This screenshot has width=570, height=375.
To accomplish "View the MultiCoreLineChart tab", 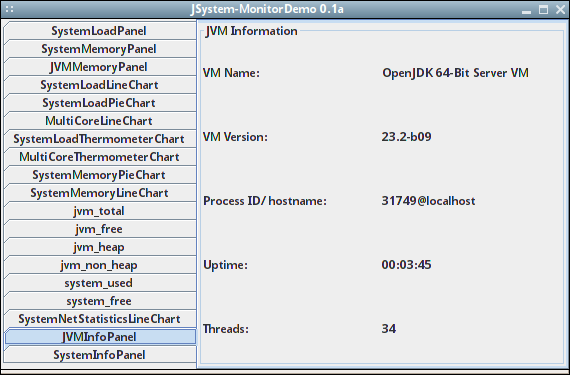I will click(100, 121).
